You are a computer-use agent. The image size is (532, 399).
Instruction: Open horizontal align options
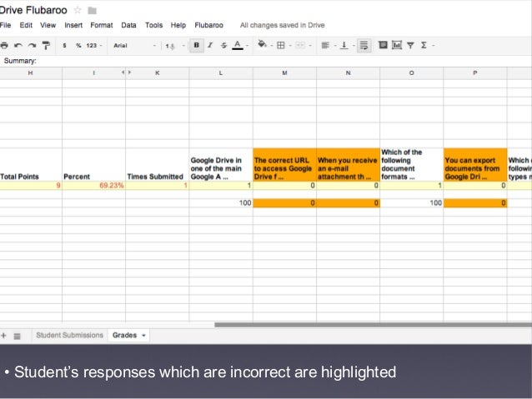tap(325, 45)
